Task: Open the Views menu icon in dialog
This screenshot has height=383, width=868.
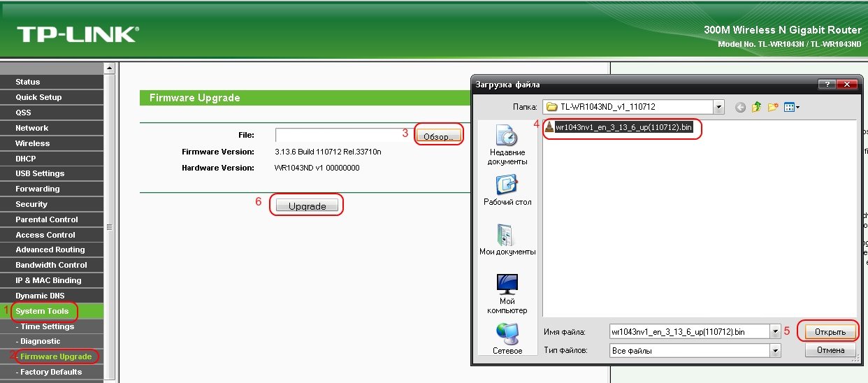Action: click(791, 107)
